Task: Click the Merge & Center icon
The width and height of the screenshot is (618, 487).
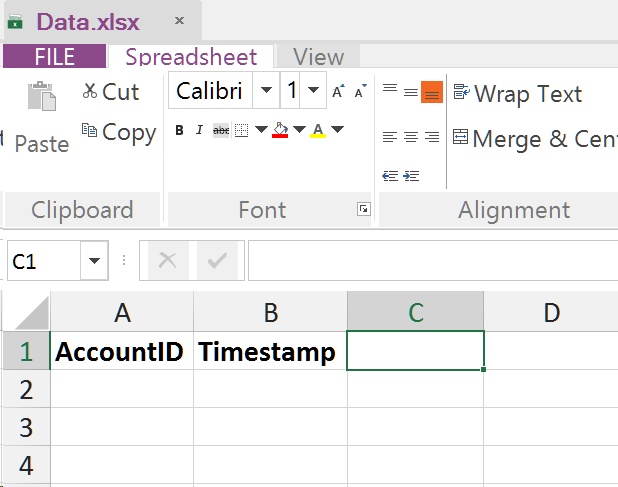Action: 460,137
